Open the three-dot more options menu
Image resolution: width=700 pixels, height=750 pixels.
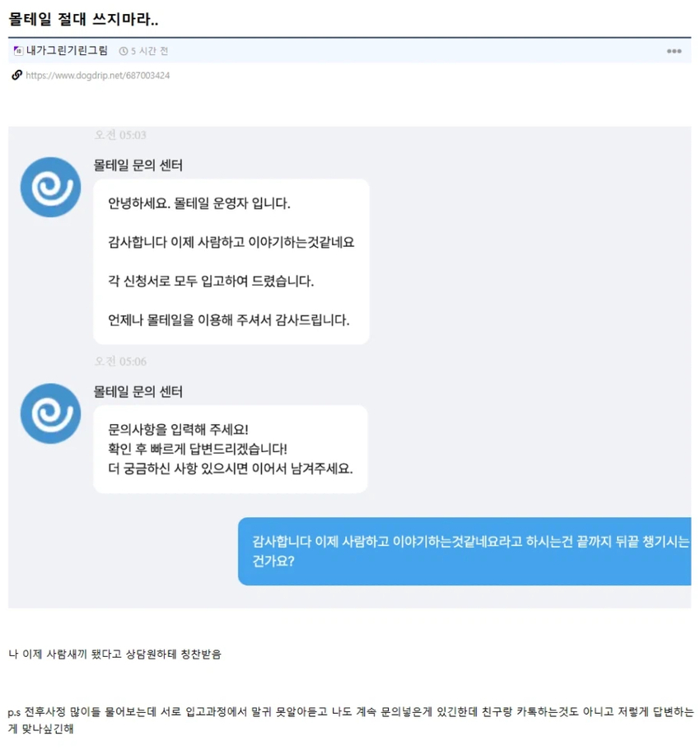point(674,51)
